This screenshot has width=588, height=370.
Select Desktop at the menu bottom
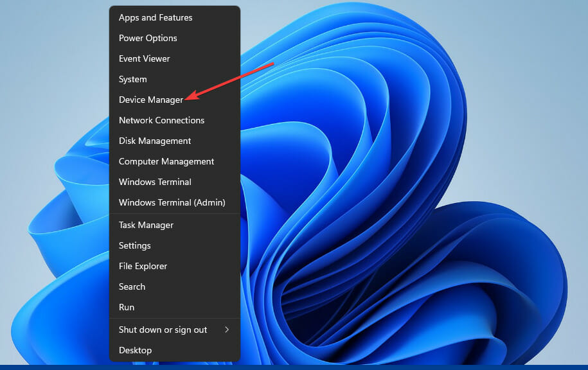point(175,351)
